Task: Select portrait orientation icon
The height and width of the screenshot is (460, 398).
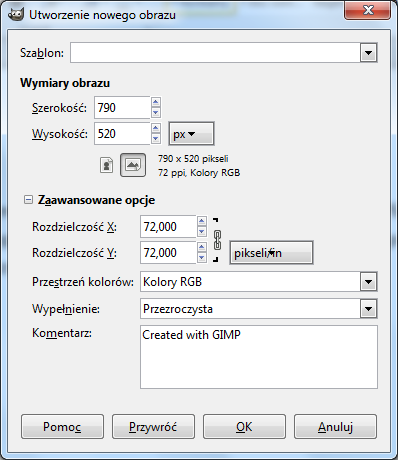Action: [107, 165]
